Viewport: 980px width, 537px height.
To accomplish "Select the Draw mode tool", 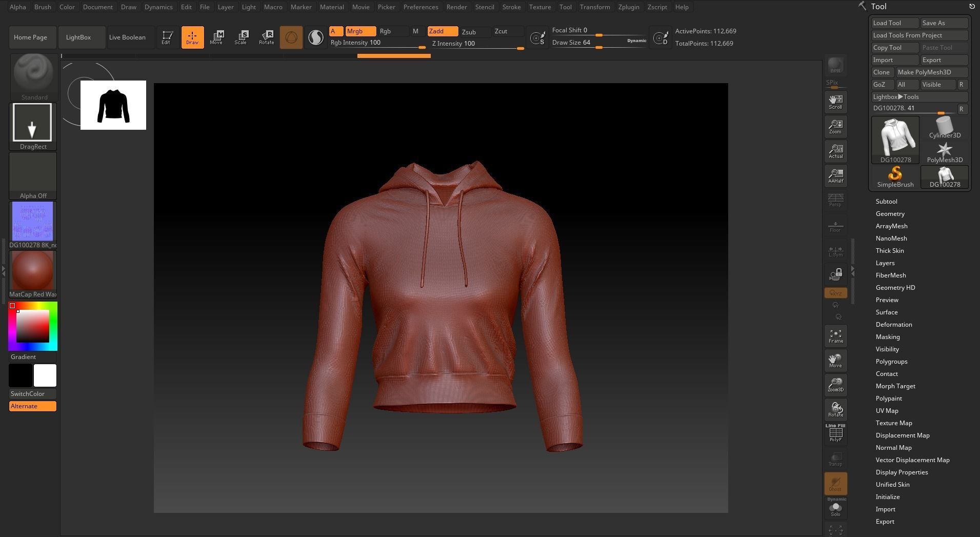I will (x=192, y=37).
